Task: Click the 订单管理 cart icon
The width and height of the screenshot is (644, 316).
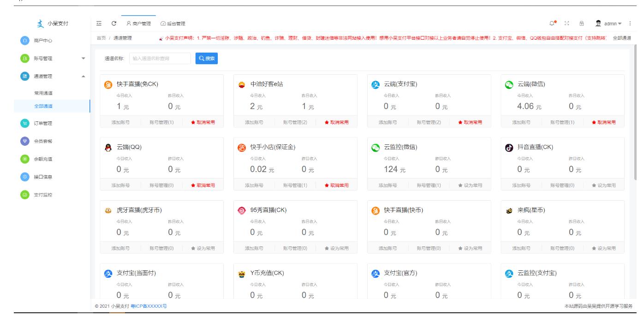Action: pos(24,123)
